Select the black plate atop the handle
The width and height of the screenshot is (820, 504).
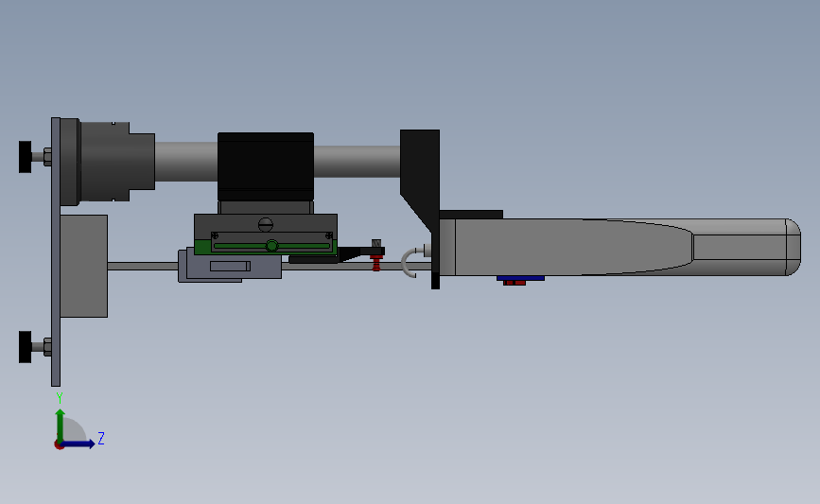(x=471, y=215)
